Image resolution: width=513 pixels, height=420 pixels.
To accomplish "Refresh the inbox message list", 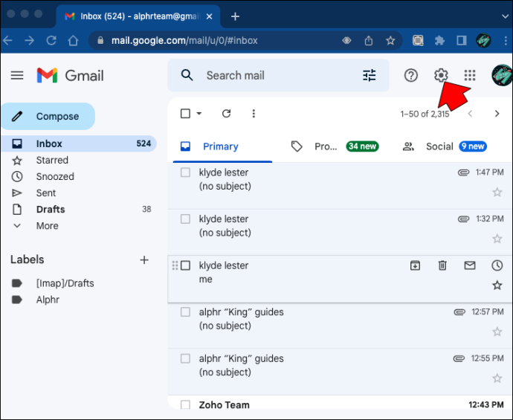I will pyautogui.click(x=227, y=114).
